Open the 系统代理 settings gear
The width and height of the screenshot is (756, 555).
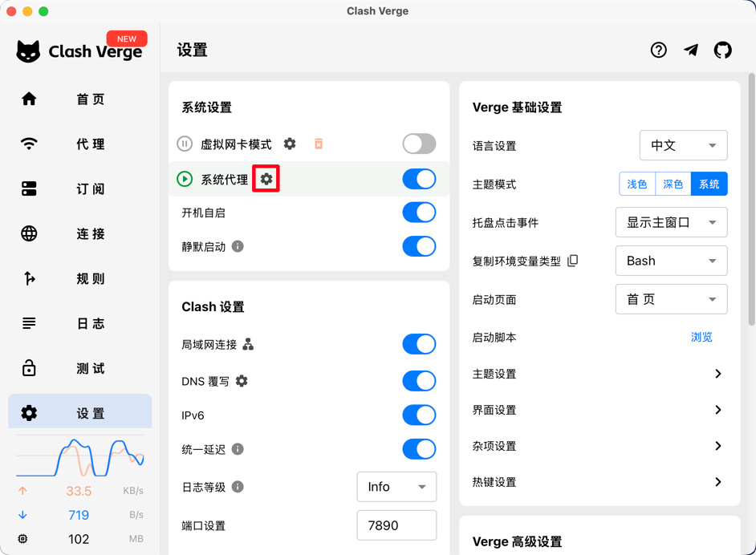coord(266,179)
